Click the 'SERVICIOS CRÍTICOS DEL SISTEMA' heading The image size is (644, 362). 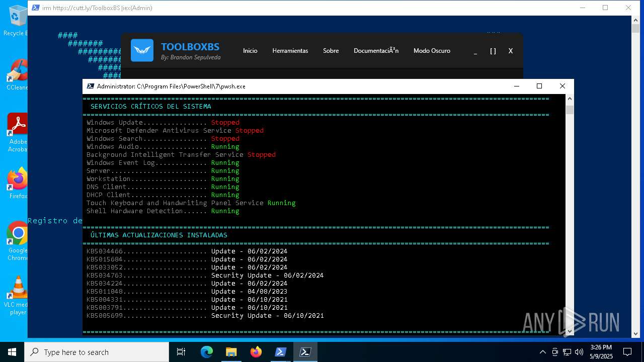151,107
